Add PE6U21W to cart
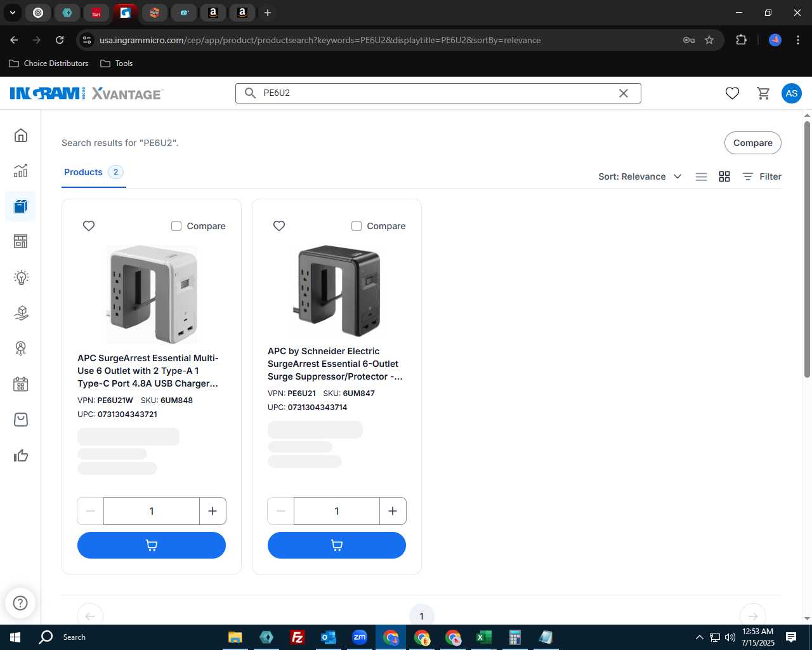 tap(152, 545)
